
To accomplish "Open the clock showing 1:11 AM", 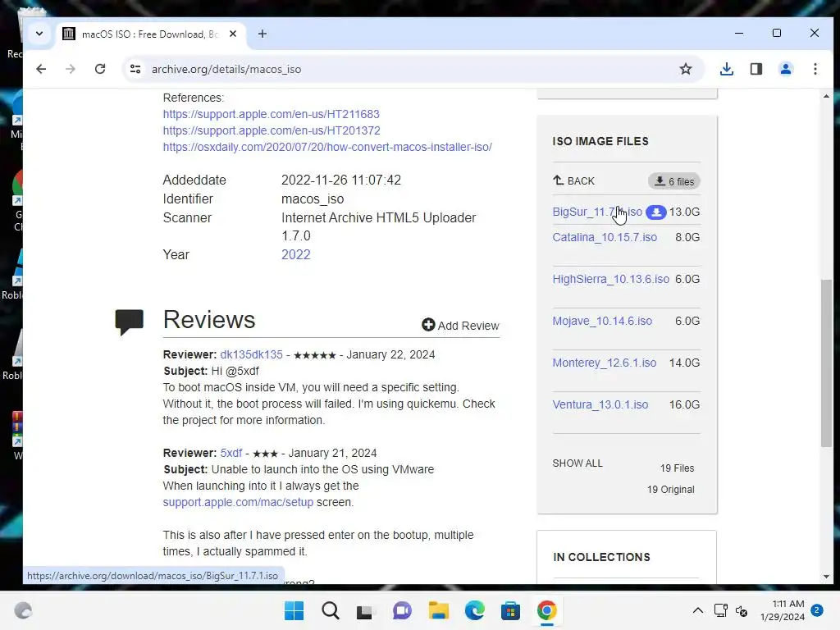I will coord(782,610).
